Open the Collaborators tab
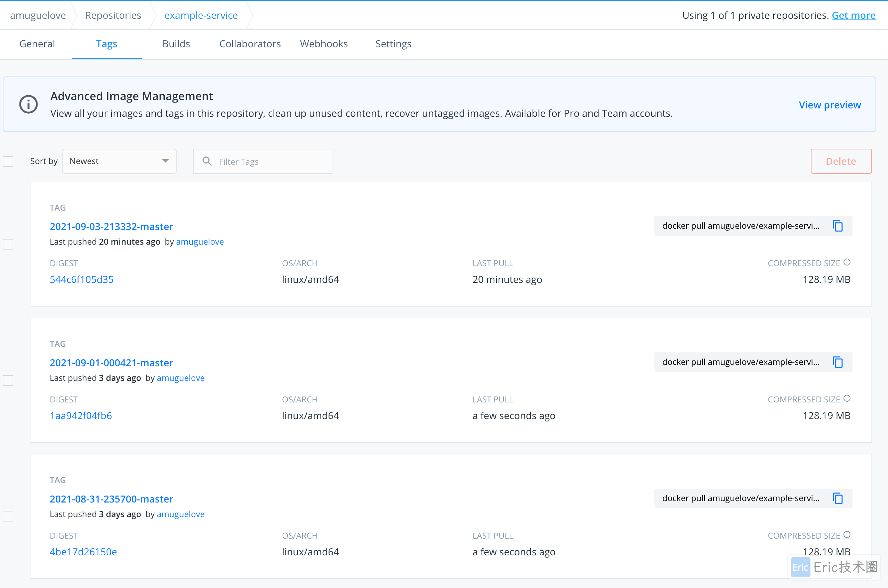This screenshot has width=888, height=588. click(250, 44)
